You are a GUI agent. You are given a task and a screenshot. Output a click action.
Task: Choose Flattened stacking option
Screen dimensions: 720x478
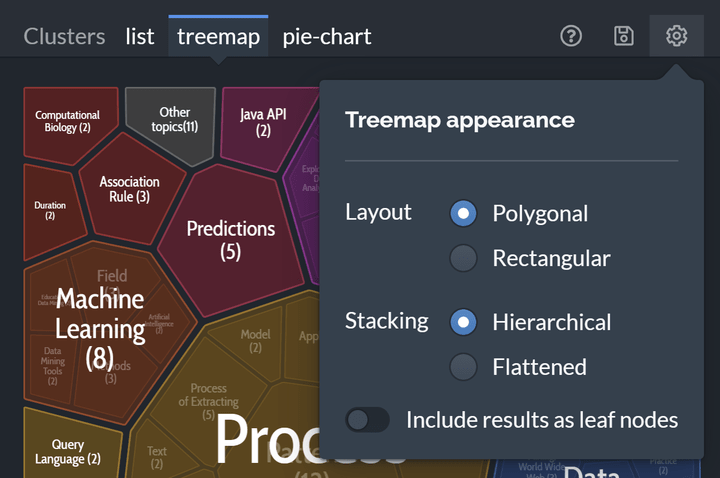(463, 367)
